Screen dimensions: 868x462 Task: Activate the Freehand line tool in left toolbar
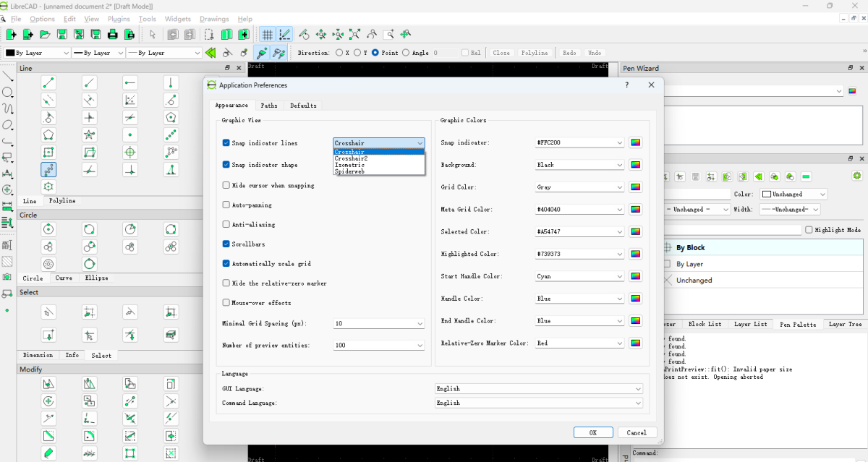[8, 108]
